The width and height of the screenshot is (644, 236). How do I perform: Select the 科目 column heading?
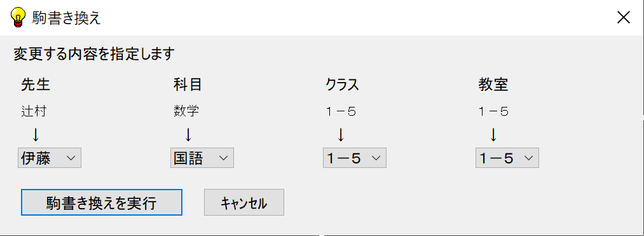188,85
